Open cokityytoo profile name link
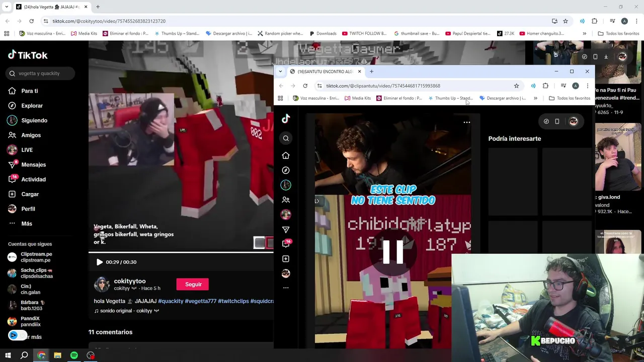The image size is (644, 362). point(130,281)
